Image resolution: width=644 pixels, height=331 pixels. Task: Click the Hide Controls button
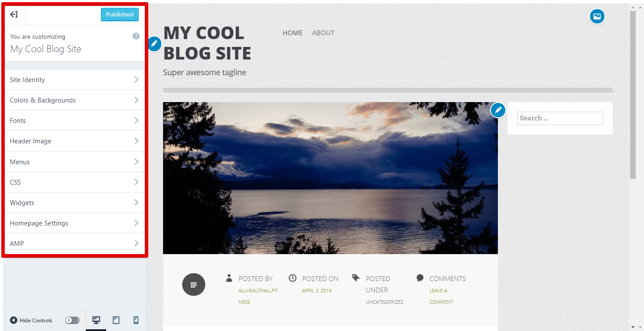click(x=31, y=320)
